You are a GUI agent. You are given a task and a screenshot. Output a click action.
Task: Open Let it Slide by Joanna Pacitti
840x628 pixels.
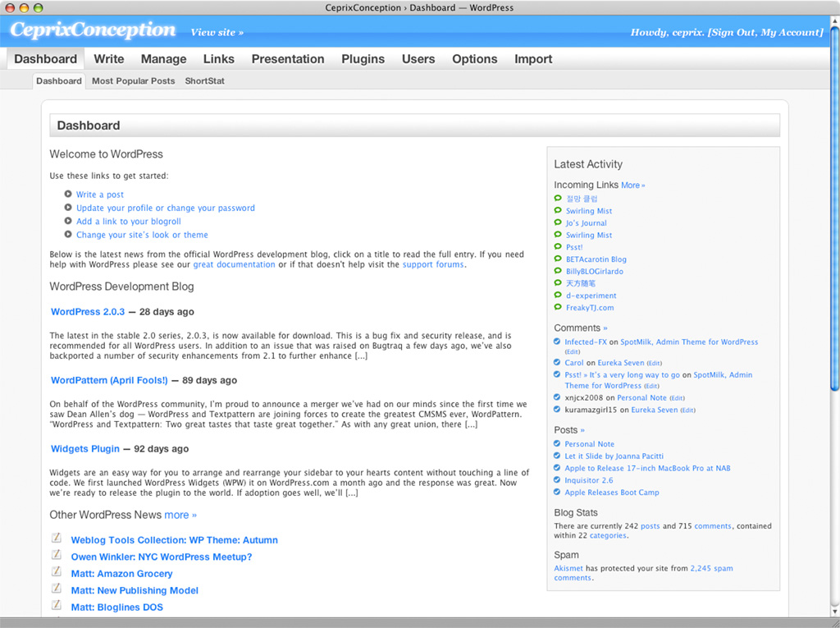click(614, 456)
